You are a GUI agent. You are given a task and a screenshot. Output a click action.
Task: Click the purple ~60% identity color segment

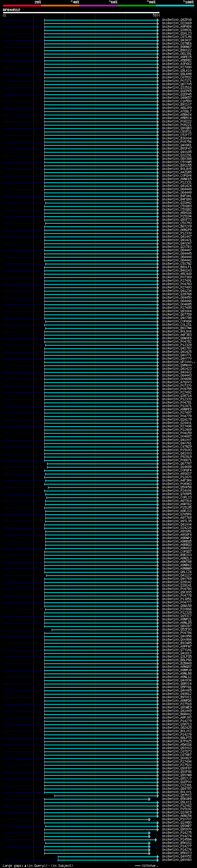pos(99,6)
